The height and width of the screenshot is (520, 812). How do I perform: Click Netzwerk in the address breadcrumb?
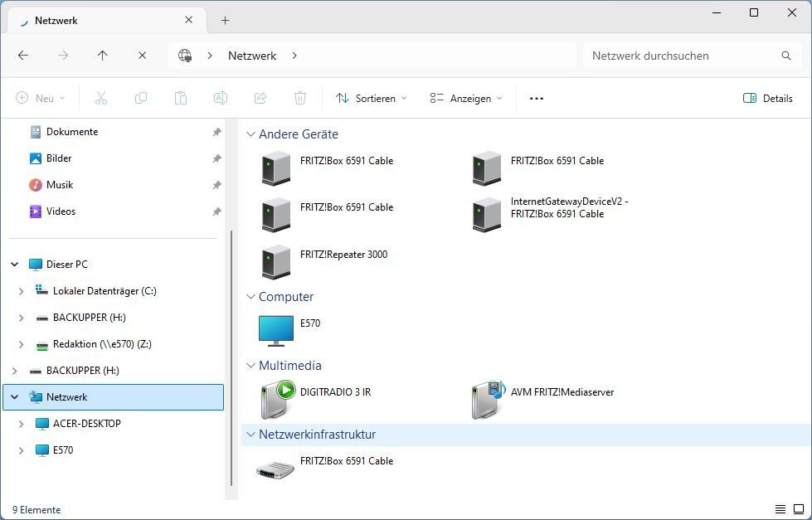pos(252,56)
